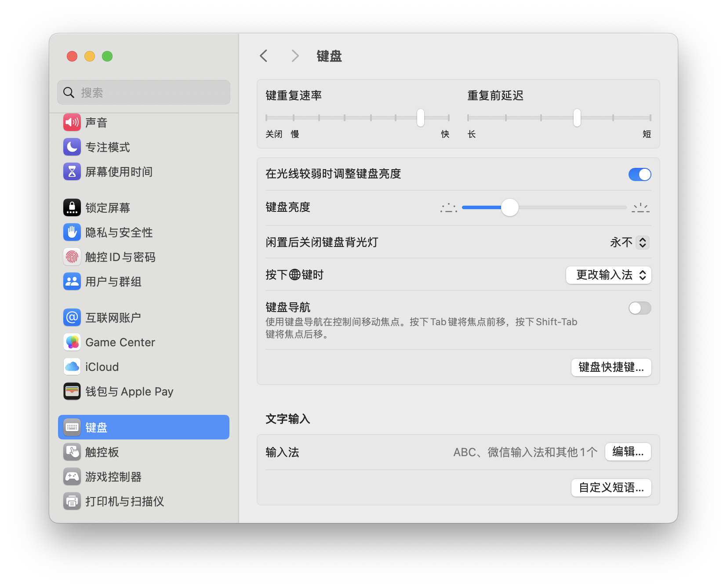
Task: Open 游戏控制器 settings
Action: (x=113, y=477)
